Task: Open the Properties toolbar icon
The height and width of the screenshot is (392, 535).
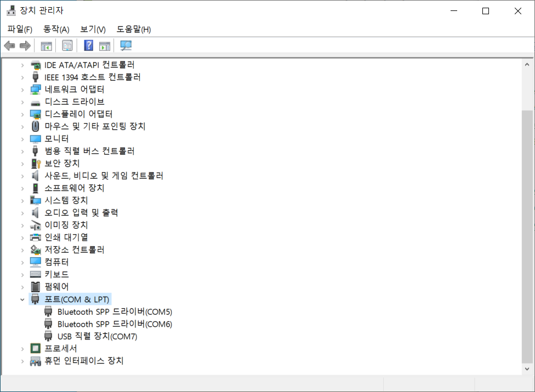Action: coord(67,46)
